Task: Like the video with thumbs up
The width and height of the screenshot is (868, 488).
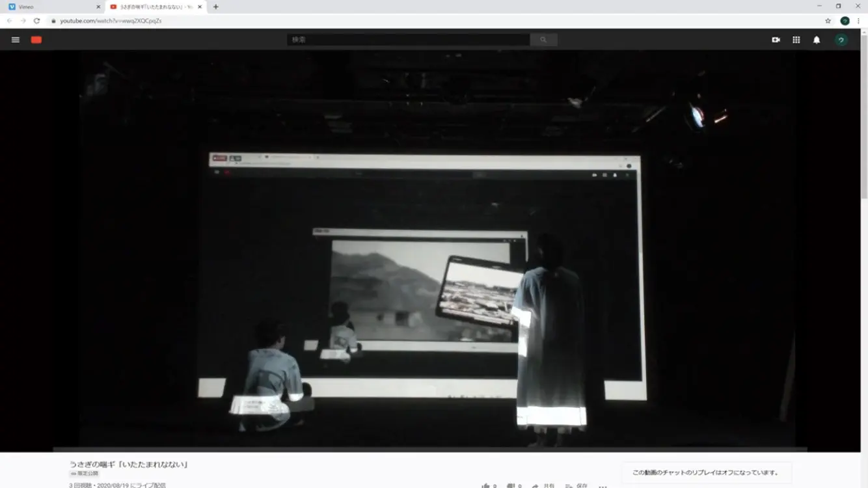Action: click(x=485, y=485)
